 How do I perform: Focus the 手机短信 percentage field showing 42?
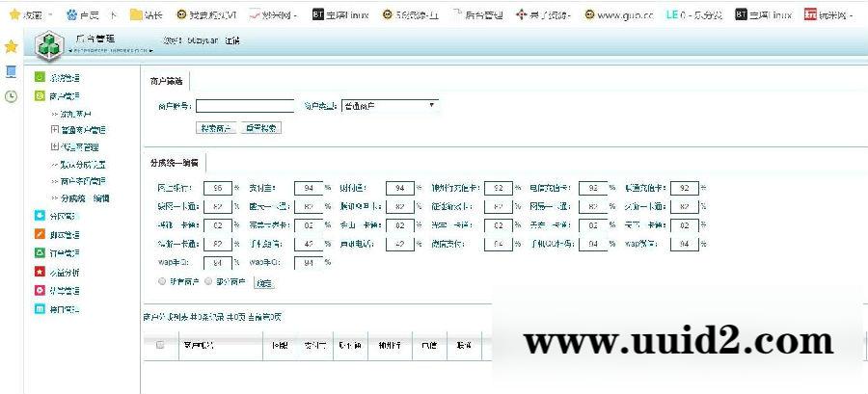coord(309,244)
